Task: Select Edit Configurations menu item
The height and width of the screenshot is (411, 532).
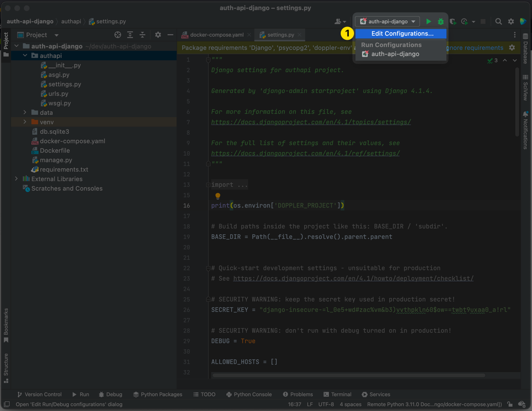Action: tap(402, 34)
